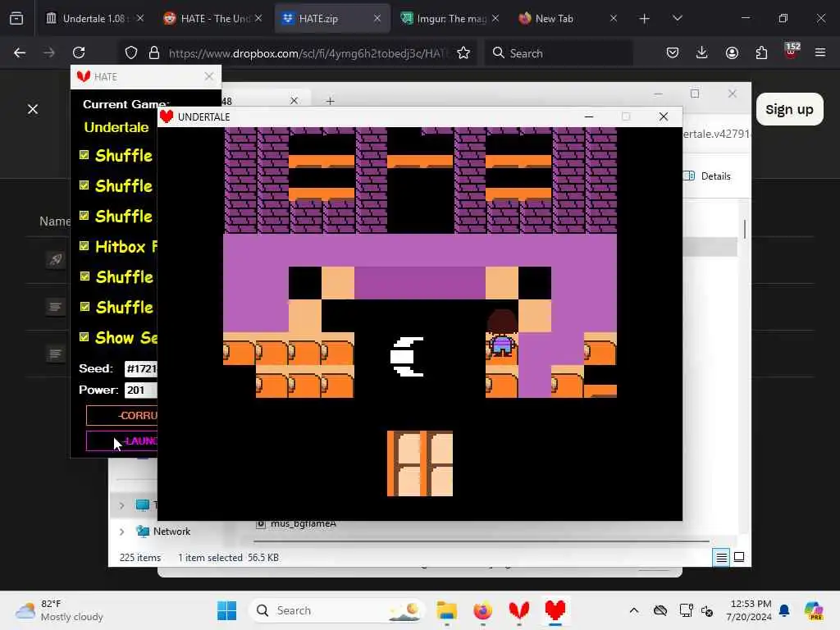The image size is (840, 630).
Task: Switch to HATE - The Undertale tab
Action: pos(213,19)
